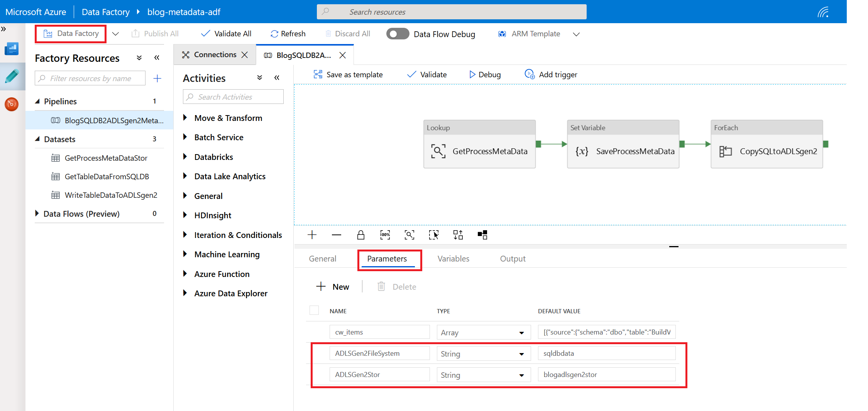Click the canvas zoom out minus icon
Image resolution: width=868 pixels, height=411 pixels.
tap(336, 235)
